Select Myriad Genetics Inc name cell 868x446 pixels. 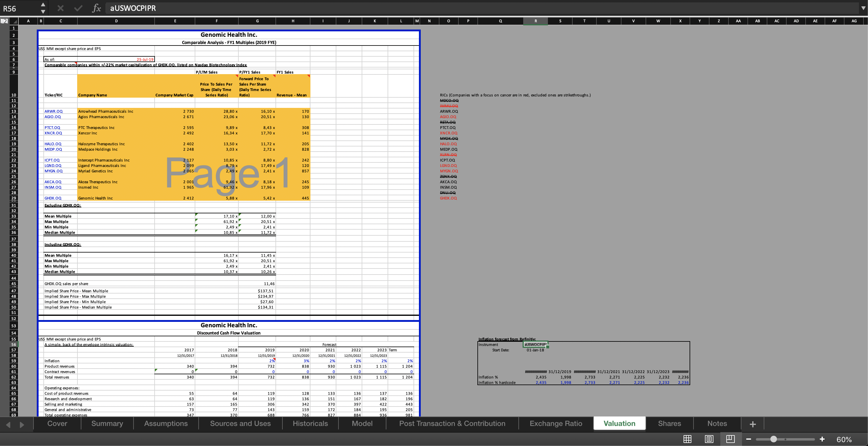coord(116,171)
